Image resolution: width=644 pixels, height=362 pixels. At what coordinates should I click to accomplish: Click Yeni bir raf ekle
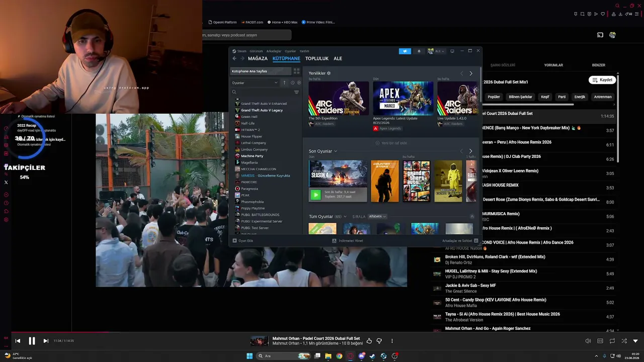[391, 143]
